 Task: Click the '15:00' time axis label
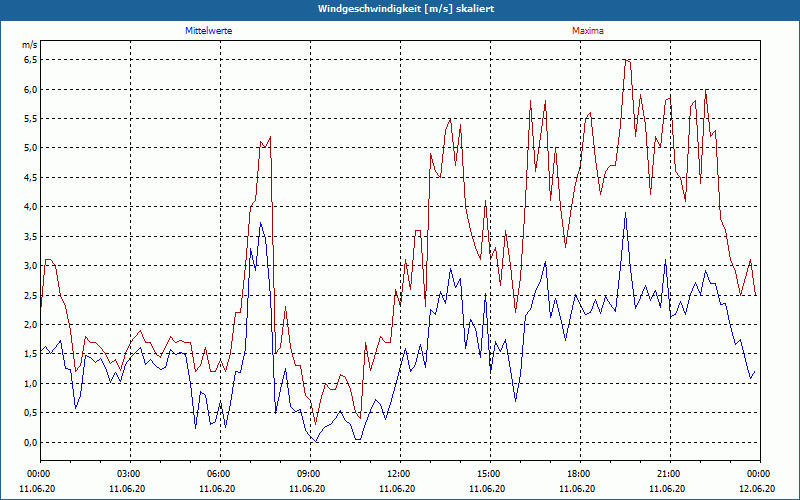490,474
